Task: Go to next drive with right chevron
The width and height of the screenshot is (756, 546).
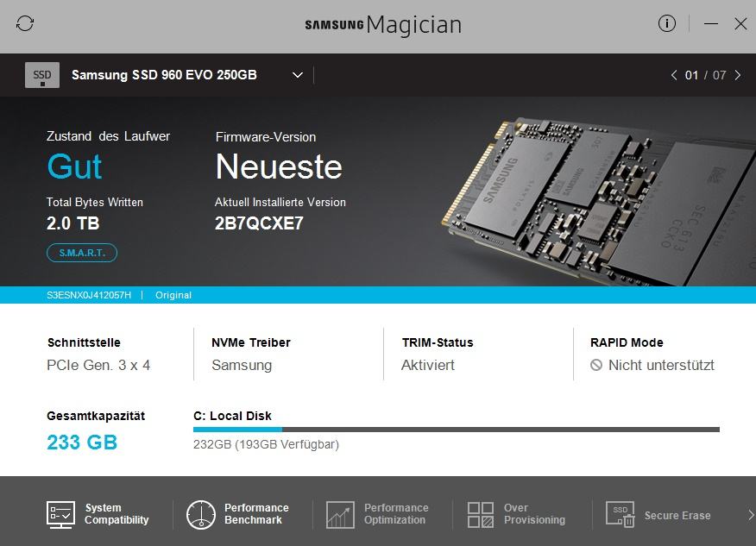Action: [738, 75]
